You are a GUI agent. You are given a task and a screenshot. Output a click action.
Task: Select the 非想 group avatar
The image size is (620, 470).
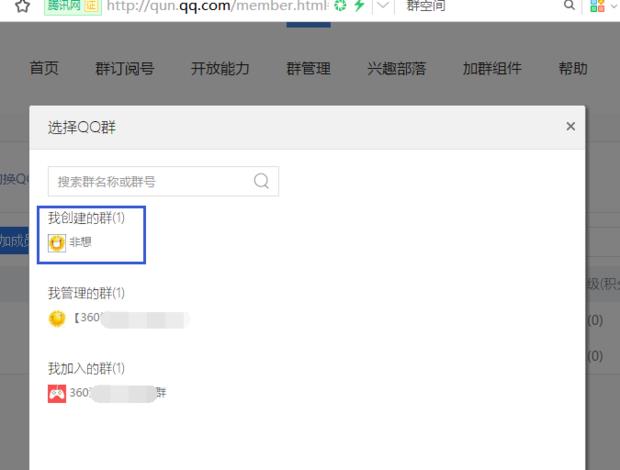(x=57, y=242)
